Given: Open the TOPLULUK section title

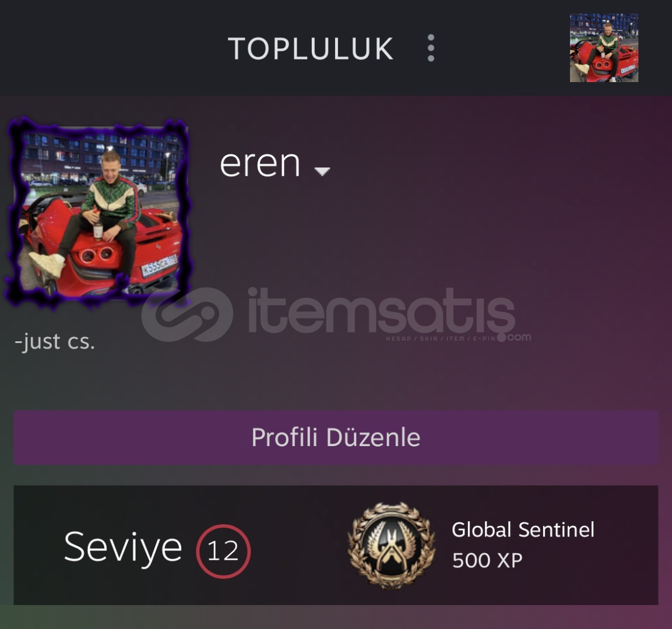Looking at the screenshot, I should pyautogui.click(x=311, y=48).
